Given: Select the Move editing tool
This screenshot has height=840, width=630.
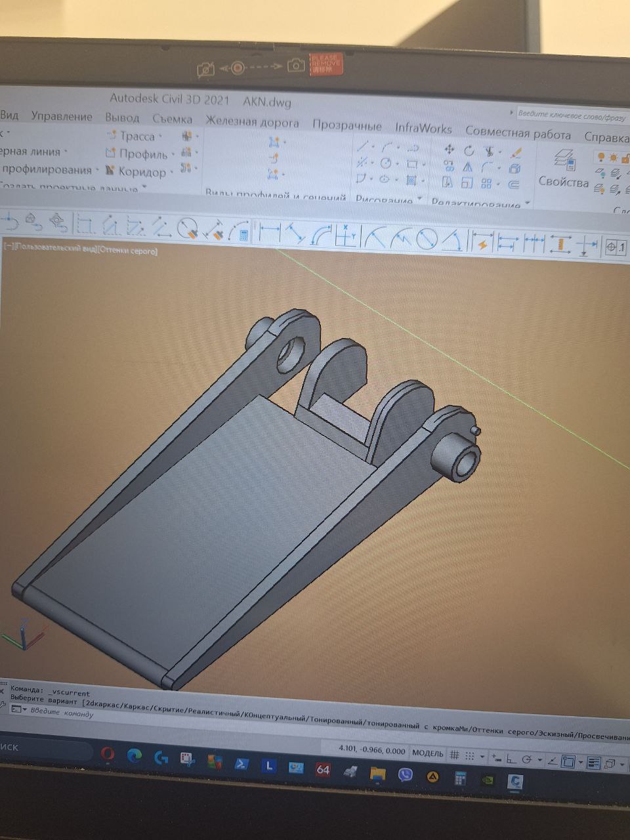Looking at the screenshot, I should (450, 150).
